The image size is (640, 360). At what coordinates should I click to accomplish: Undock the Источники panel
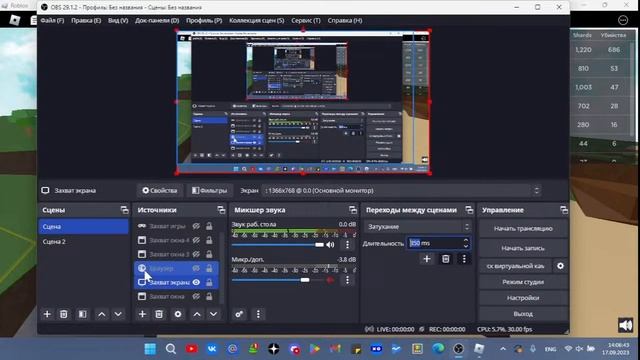point(221,210)
